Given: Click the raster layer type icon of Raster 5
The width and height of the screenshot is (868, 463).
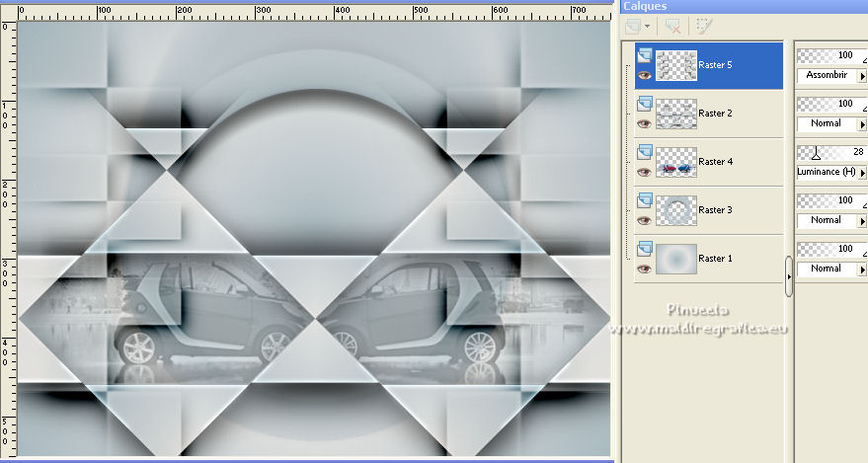Looking at the screenshot, I should click(645, 55).
